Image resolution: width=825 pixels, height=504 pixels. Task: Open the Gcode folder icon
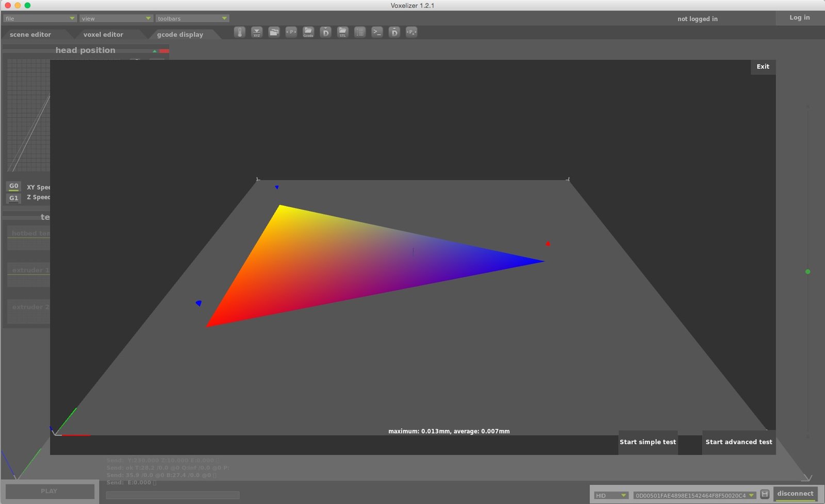coord(308,32)
